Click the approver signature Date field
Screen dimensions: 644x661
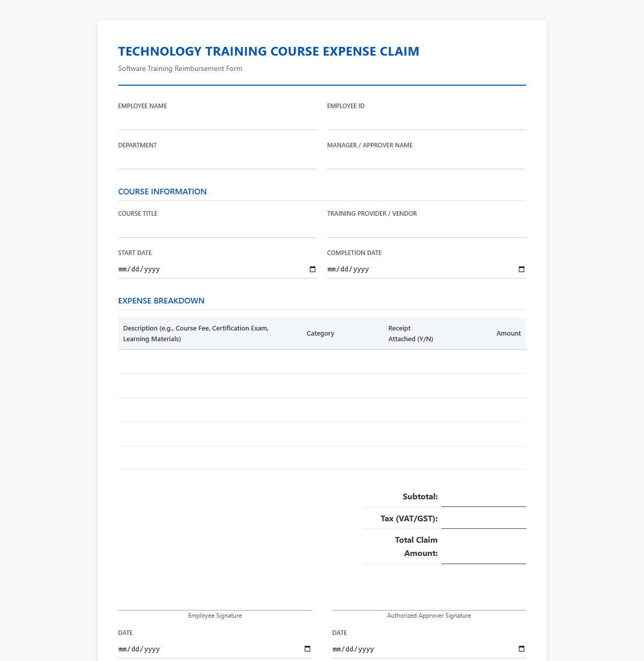pyautogui.click(x=429, y=649)
